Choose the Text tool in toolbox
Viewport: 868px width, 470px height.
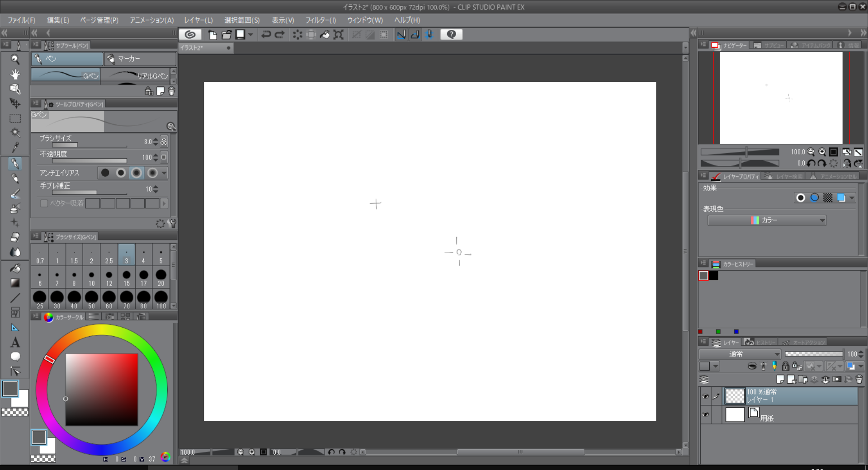tap(15, 342)
